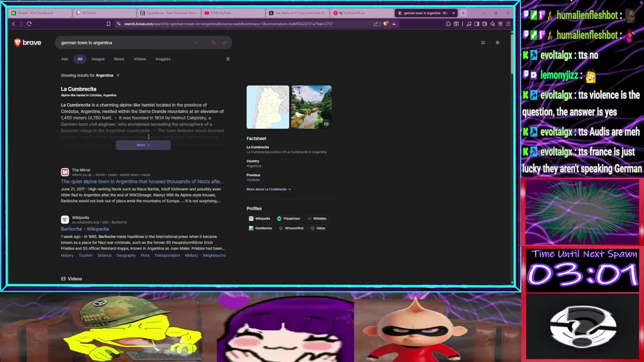Click the Argentina country link in Factsheet
This screenshot has width=644, height=362.
click(254, 166)
